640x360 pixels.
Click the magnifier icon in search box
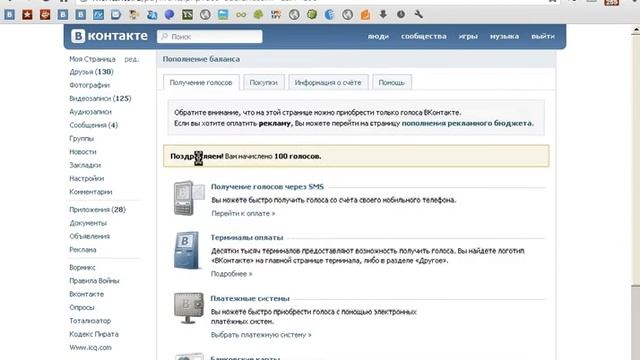[164, 37]
